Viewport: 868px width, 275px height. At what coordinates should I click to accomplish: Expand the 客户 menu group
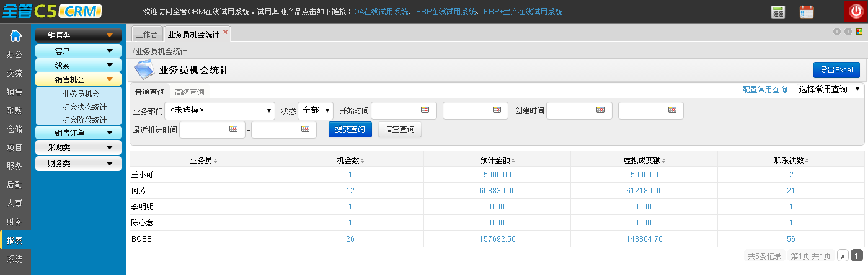coord(78,51)
